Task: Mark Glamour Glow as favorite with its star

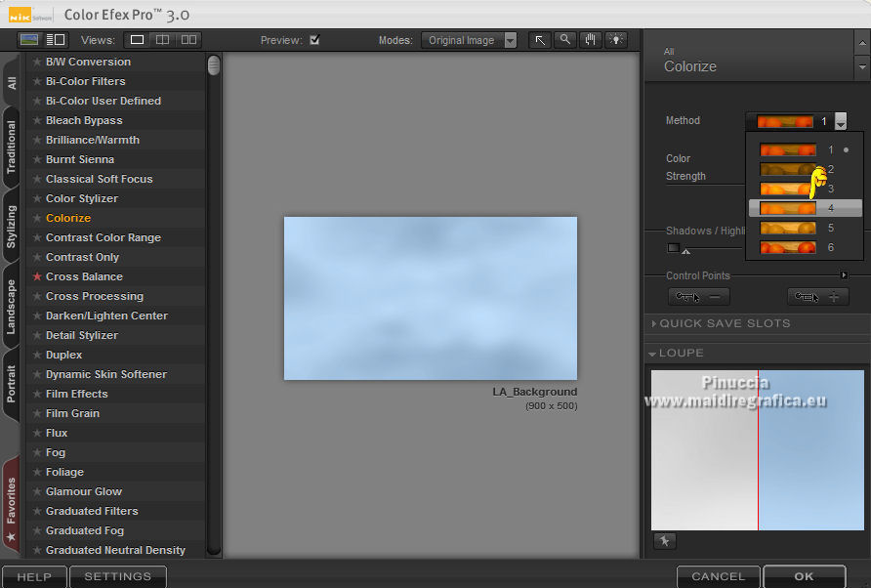Action: click(37, 491)
